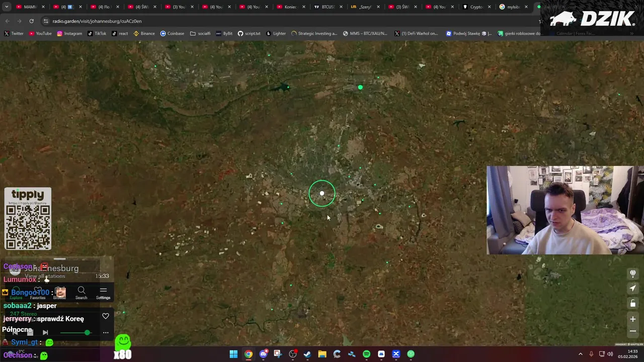Open the Podwój Stawkę bookmark
Screen dimensions: 644x362
coord(469,33)
